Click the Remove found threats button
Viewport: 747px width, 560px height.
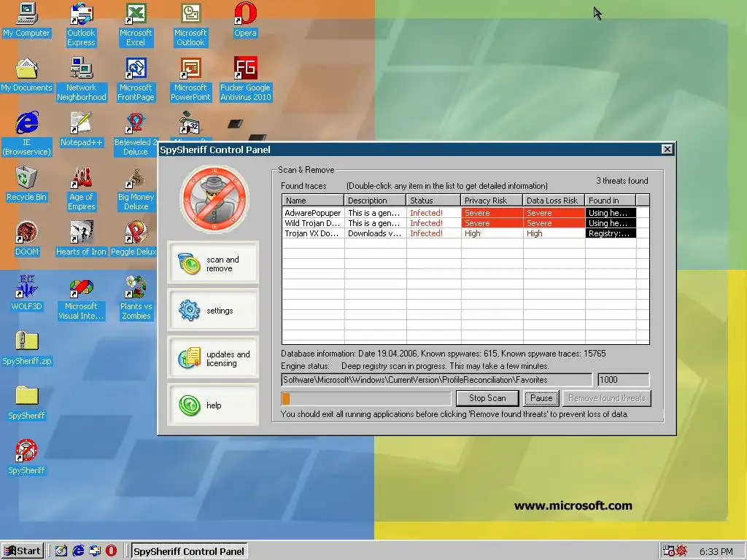coord(607,398)
